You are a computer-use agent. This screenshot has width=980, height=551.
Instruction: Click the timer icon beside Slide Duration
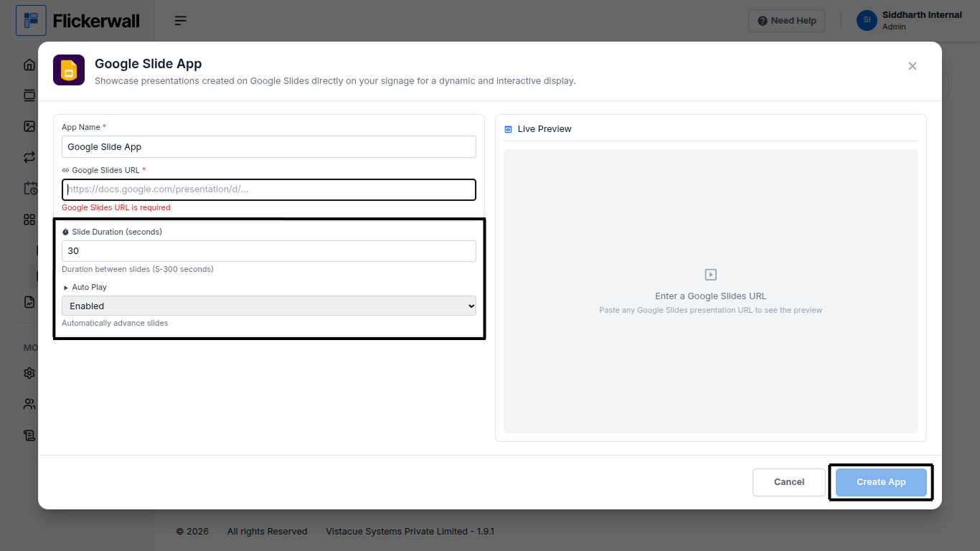pos(65,232)
